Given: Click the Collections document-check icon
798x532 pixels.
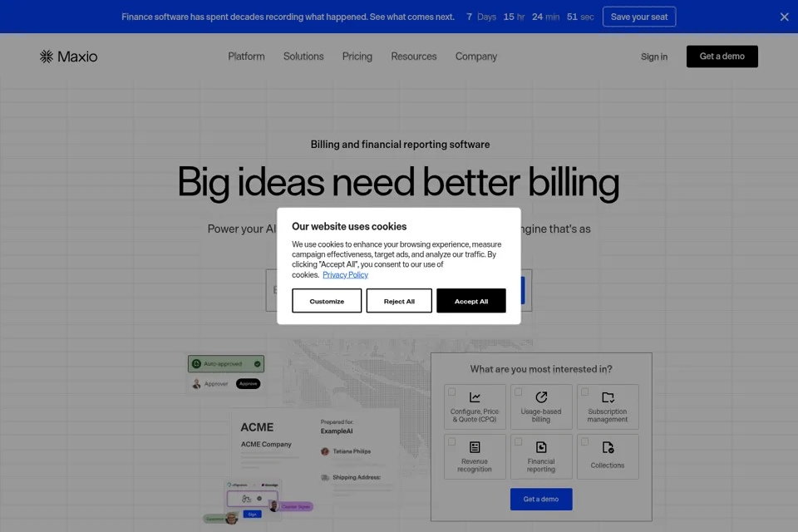Looking at the screenshot, I should pyautogui.click(x=608, y=447).
